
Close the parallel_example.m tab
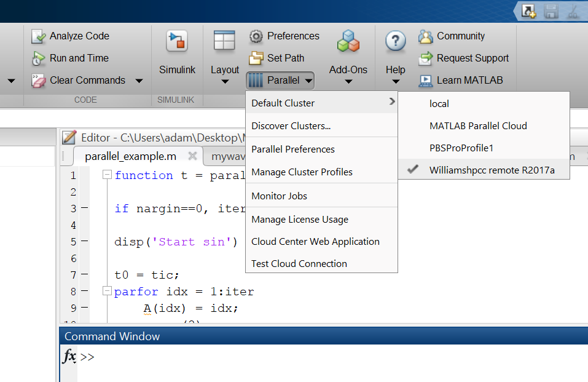point(192,156)
